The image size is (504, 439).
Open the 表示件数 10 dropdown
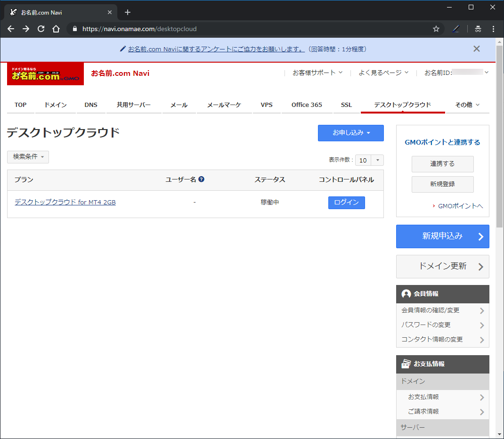(369, 160)
